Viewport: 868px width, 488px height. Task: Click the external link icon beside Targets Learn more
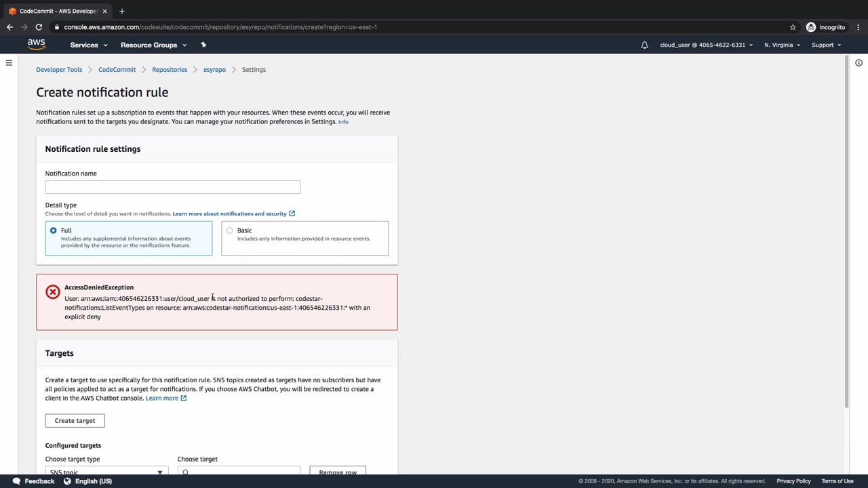coord(183,398)
